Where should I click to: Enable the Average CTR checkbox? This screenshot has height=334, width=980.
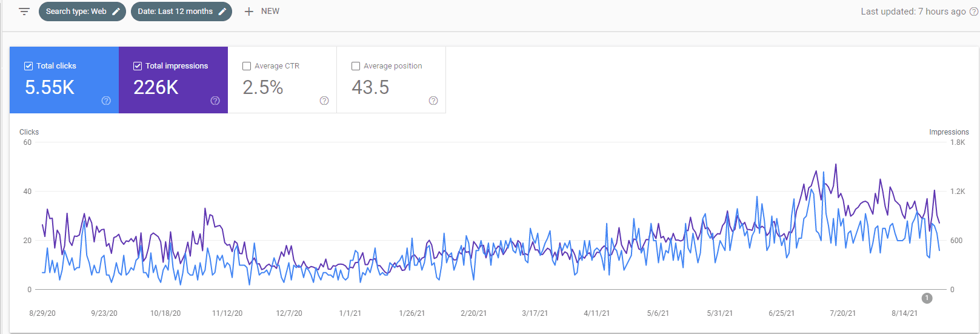(x=247, y=66)
